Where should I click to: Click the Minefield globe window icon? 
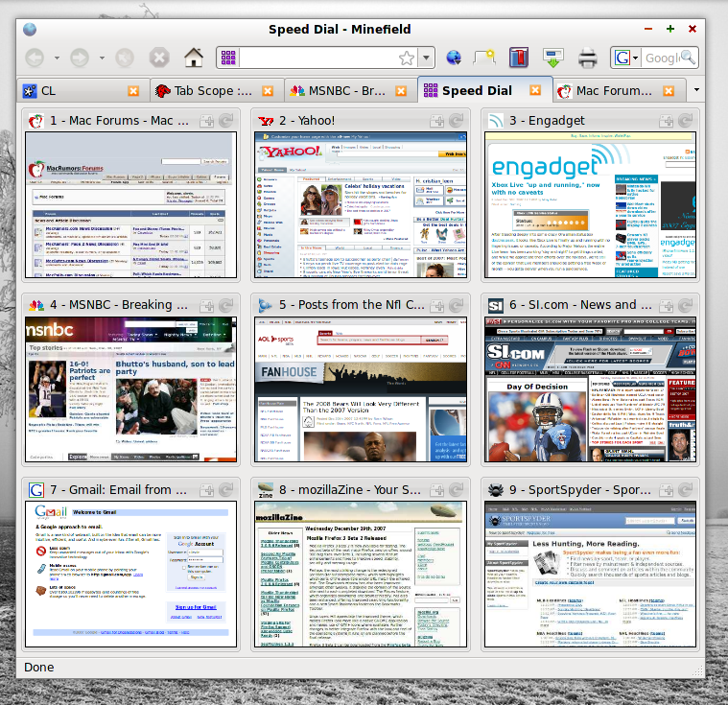30,30
